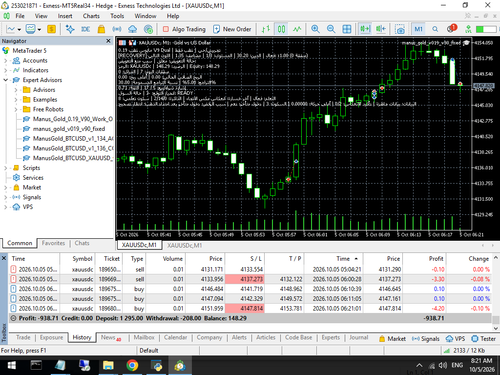Expand the Indicators tree node
This screenshot has height=375, width=500.
5,70
